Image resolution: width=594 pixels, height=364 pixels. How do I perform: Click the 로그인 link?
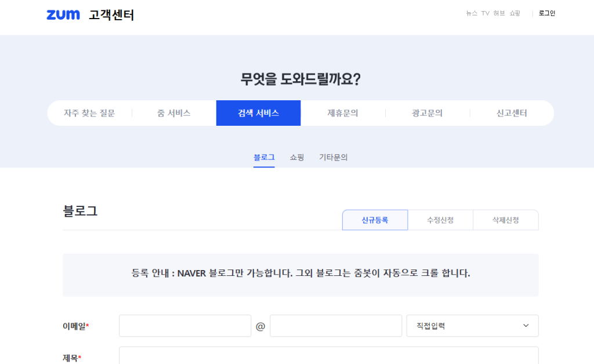tap(547, 13)
